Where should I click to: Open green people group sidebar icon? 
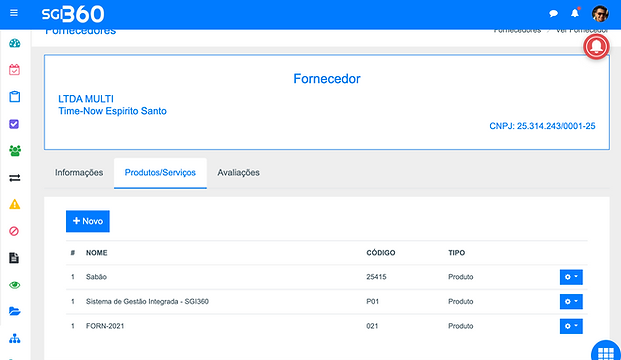(x=15, y=150)
